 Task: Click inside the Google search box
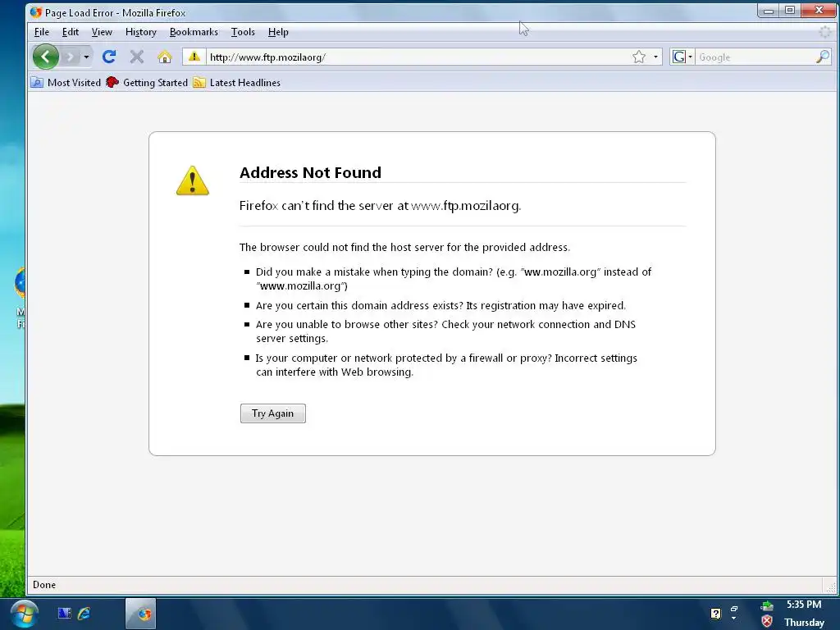(x=756, y=57)
